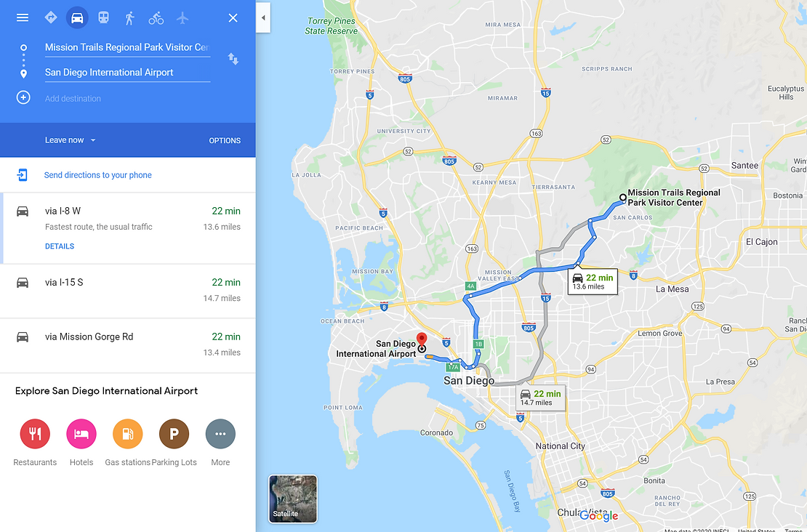Select cycling directions mode
807x532 pixels.
[x=156, y=18]
